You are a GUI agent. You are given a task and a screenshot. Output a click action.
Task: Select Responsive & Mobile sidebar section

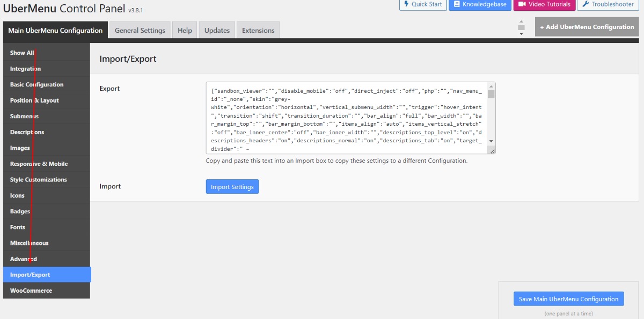tap(39, 164)
